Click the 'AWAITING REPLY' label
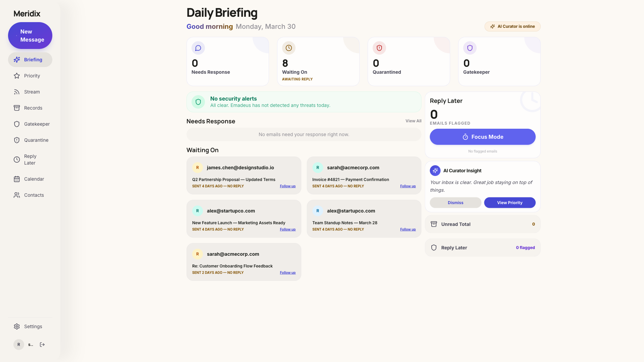The height and width of the screenshot is (362, 644). point(297,79)
